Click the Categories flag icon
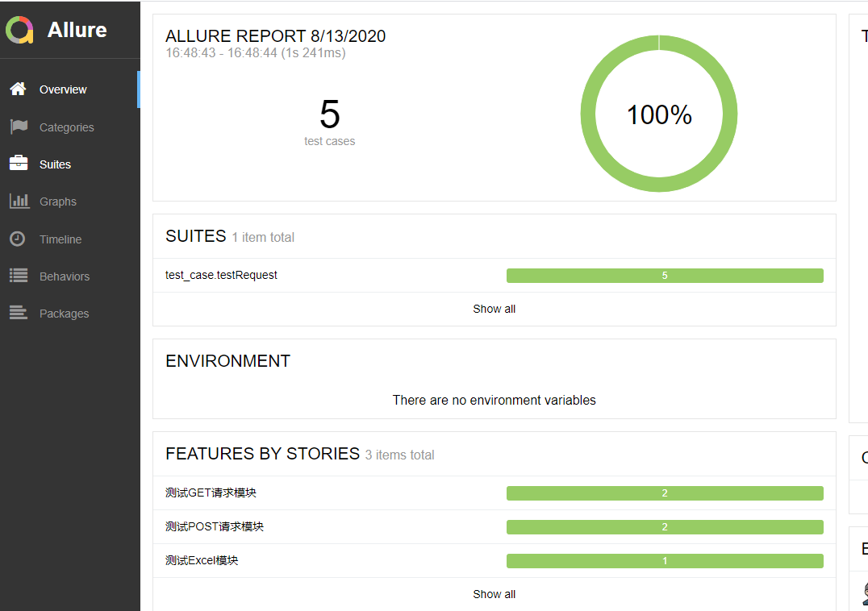 click(19, 127)
